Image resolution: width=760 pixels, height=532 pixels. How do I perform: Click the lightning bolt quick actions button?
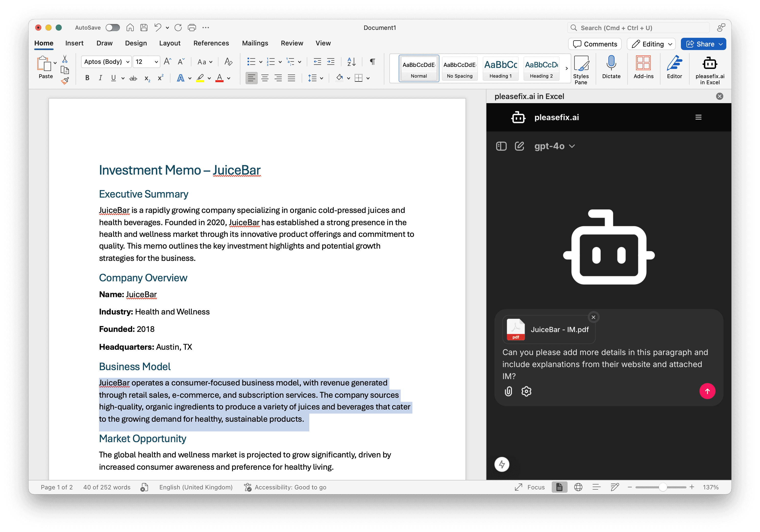(x=501, y=464)
